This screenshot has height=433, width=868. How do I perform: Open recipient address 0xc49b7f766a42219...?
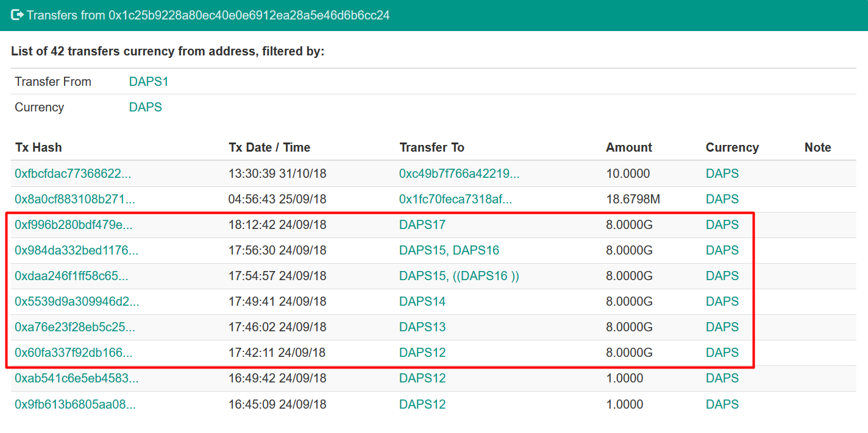coord(460,174)
